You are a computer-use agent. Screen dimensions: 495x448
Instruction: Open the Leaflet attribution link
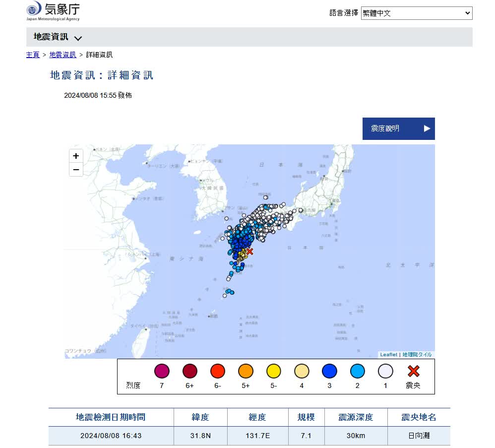click(388, 355)
